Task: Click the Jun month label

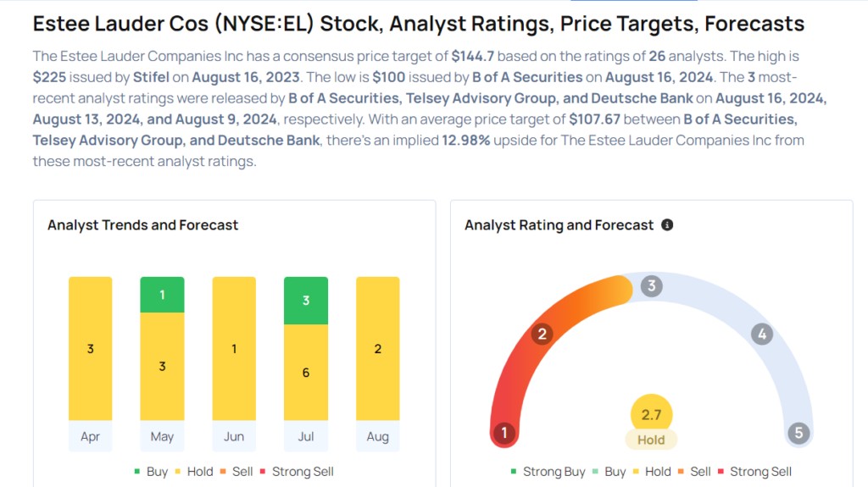Action: 234,437
